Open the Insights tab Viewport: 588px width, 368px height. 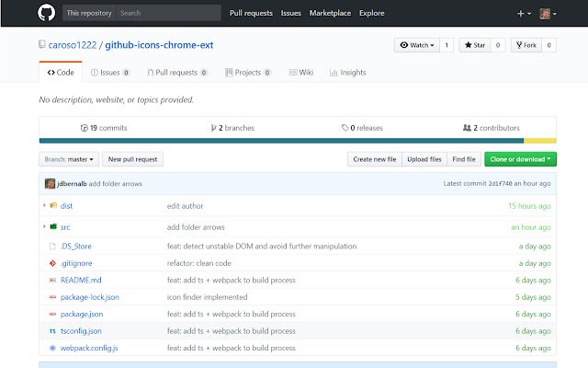[x=347, y=72]
